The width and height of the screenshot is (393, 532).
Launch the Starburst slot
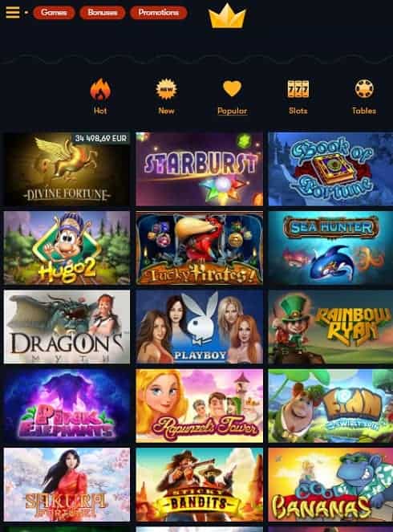200,169
